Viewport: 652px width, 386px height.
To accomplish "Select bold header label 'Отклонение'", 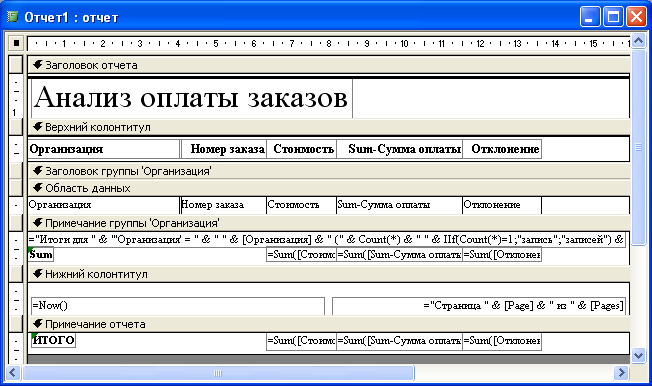I will tap(502, 149).
